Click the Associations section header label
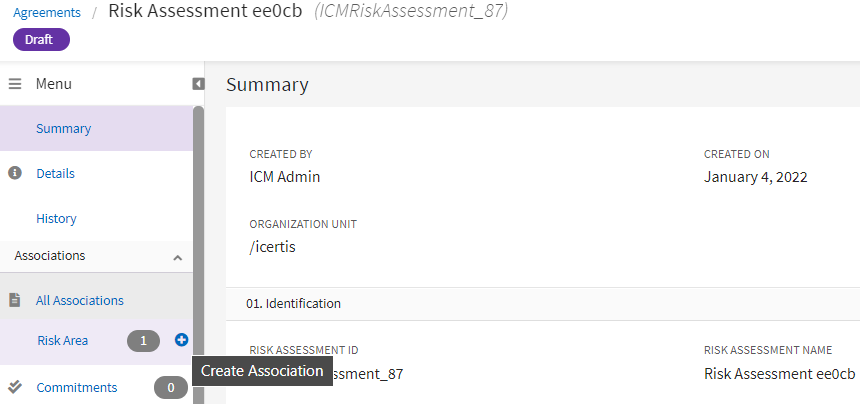This screenshot has width=860, height=404. (x=50, y=256)
